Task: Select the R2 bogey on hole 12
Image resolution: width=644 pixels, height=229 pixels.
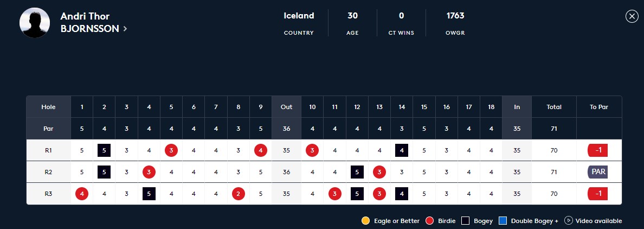Action: tap(357, 172)
